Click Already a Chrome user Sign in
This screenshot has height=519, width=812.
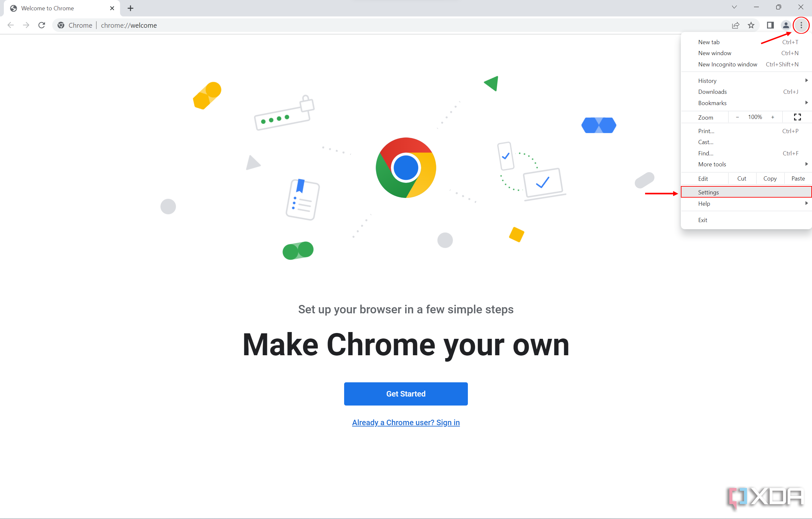[x=405, y=422]
